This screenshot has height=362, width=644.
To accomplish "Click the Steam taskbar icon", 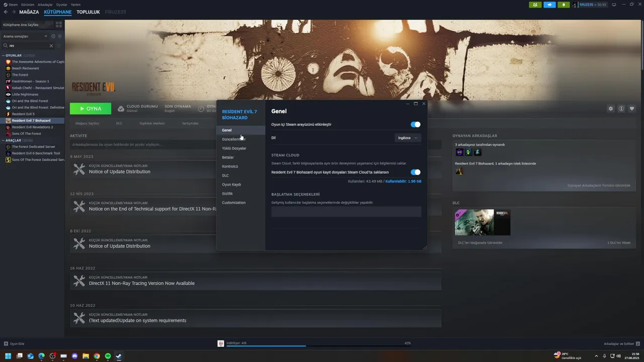I will click(119, 356).
